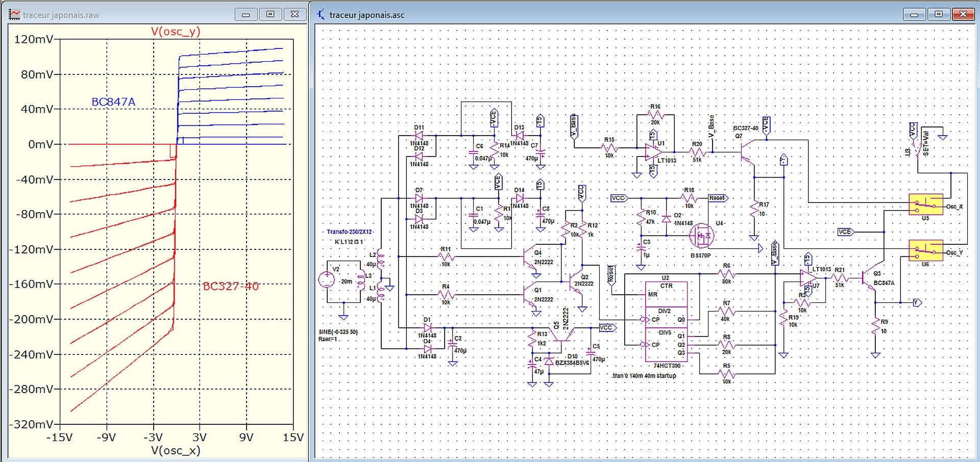This screenshot has width=980, height=462.
Task: Click the SINE(-0 325 50) source parameter text
Action: [x=338, y=332]
